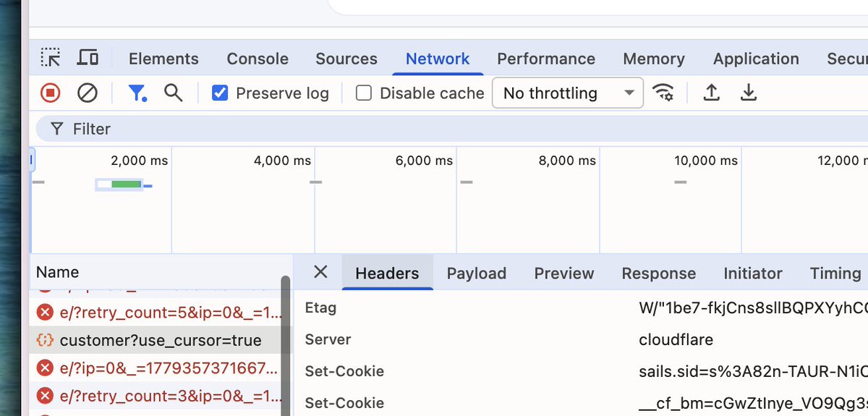Import HAR file upload icon
868x416 pixels.
pos(712,93)
